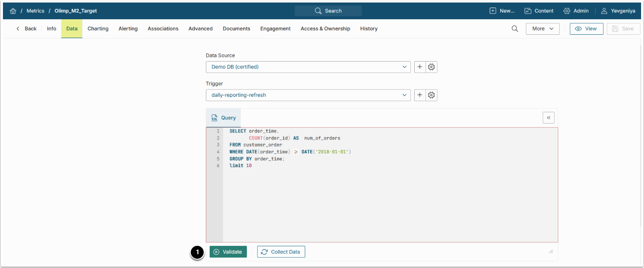Viewport: 644px width, 268px height.
Task: Open Trigger gear settings
Action: 431,95
